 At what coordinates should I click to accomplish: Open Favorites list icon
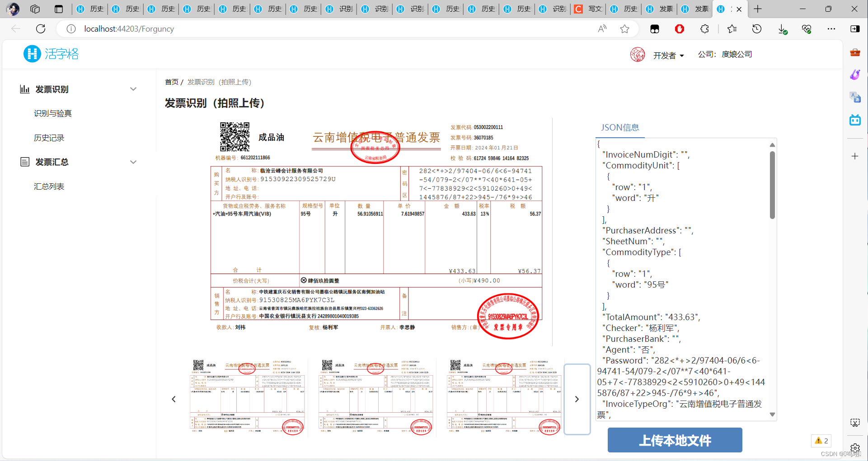click(x=732, y=29)
